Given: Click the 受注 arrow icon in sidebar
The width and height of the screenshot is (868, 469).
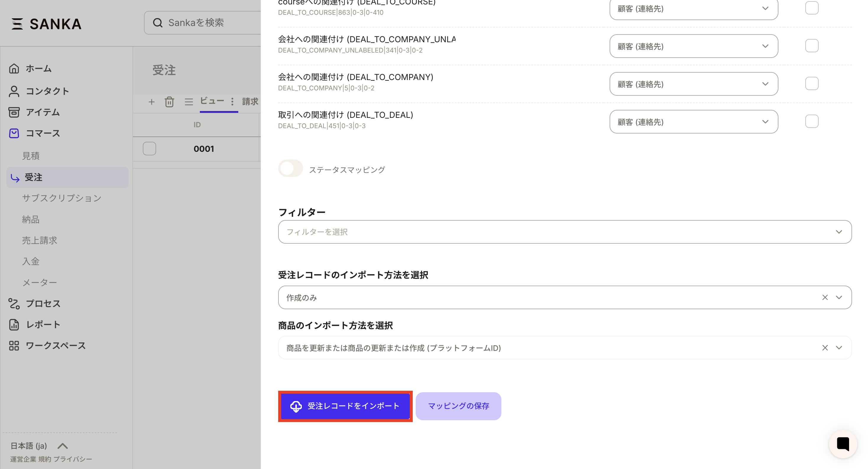Looking at the screenshot, I should point(15,177).
